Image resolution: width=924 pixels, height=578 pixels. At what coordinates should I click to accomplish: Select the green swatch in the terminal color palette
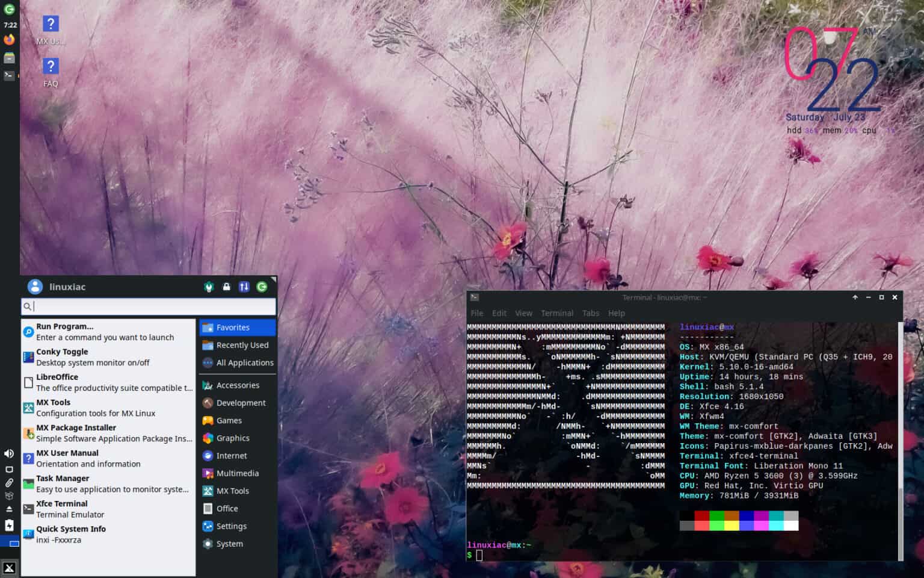pyautogui.click(x=718, y=515)
